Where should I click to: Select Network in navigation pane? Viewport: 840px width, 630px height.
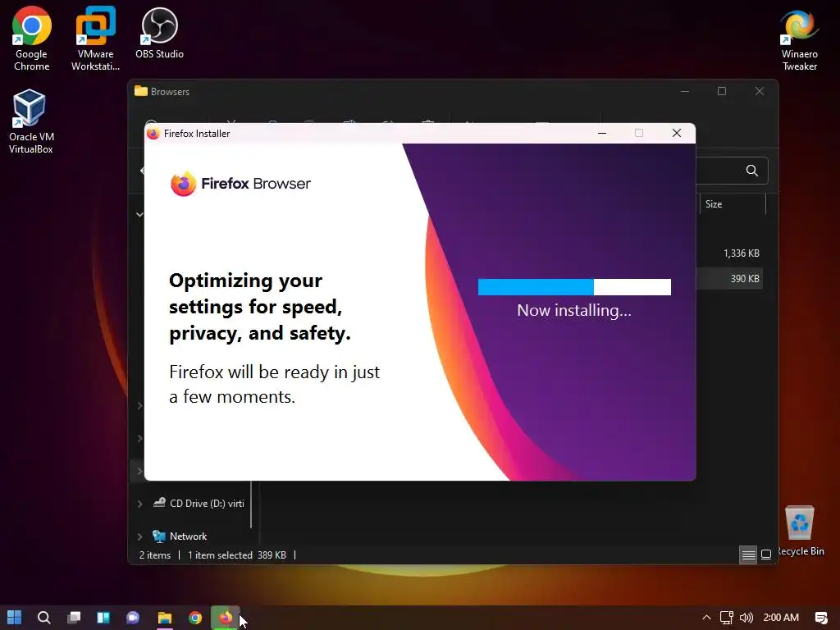tap(180, 536)
